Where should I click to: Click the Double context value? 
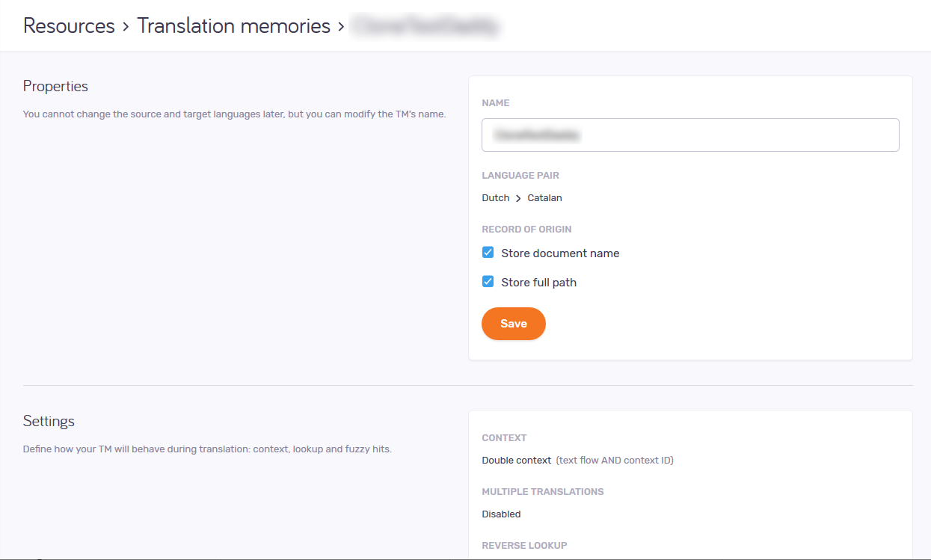[x=516, y=461]
